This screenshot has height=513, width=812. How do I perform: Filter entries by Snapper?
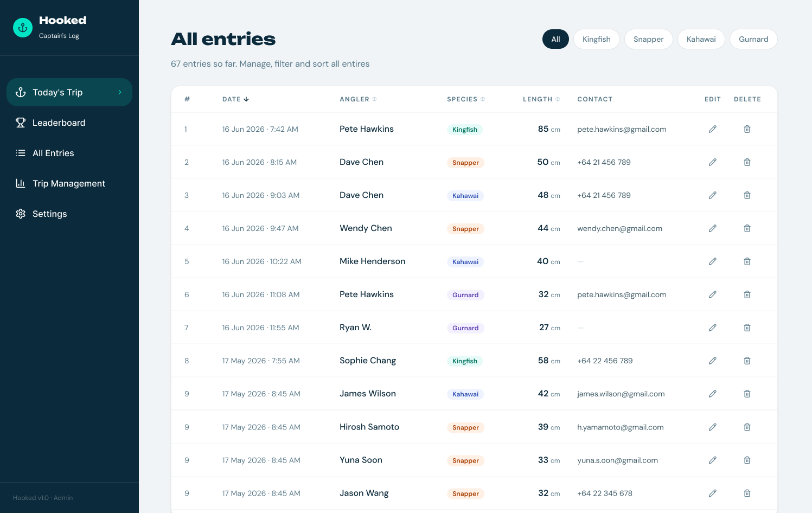point(649,39)
